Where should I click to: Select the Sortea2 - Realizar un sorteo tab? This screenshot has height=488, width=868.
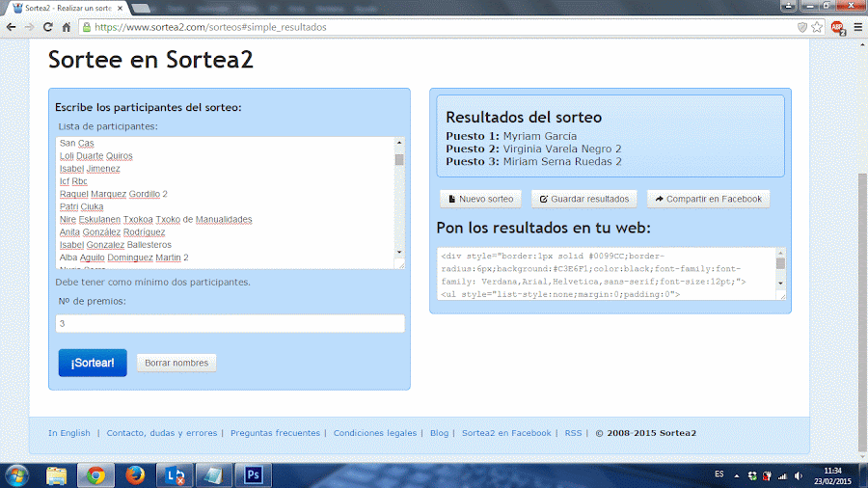[x=68, y=9]
